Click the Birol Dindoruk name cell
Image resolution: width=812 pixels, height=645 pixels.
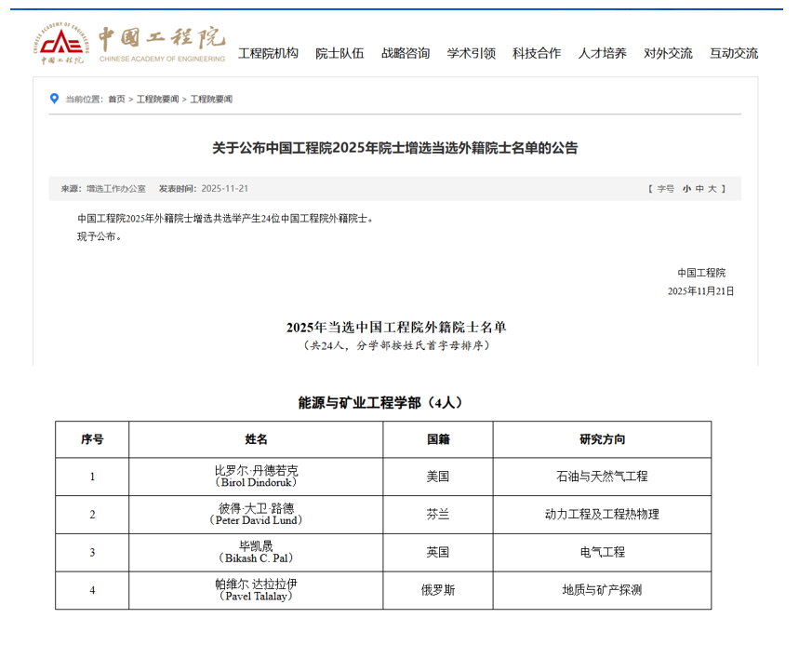point(256,477)
